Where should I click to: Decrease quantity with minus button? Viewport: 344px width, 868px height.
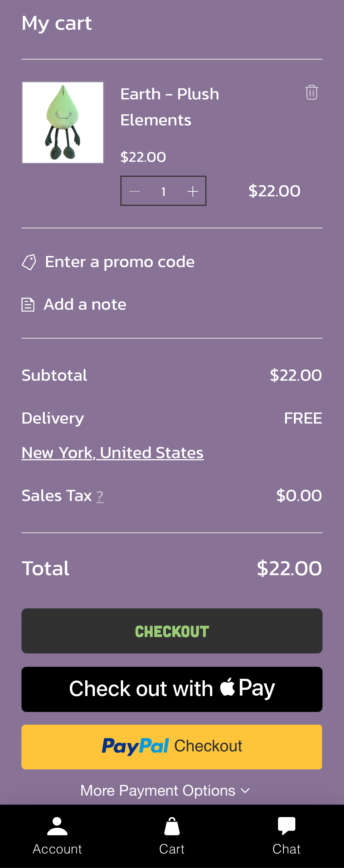[x=135, y=191]
